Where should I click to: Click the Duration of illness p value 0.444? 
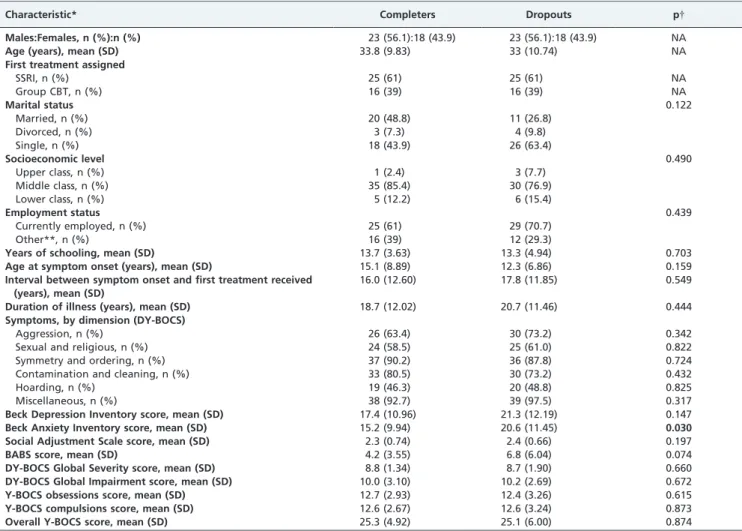679,307
